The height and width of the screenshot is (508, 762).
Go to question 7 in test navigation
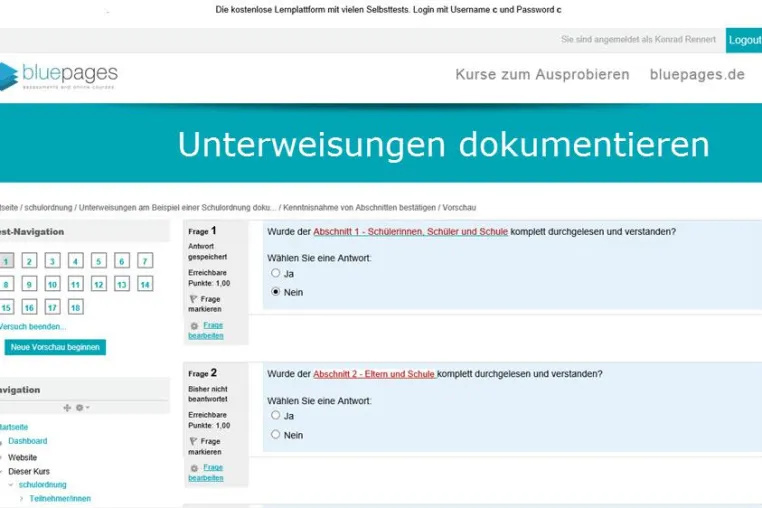[145, 261]
